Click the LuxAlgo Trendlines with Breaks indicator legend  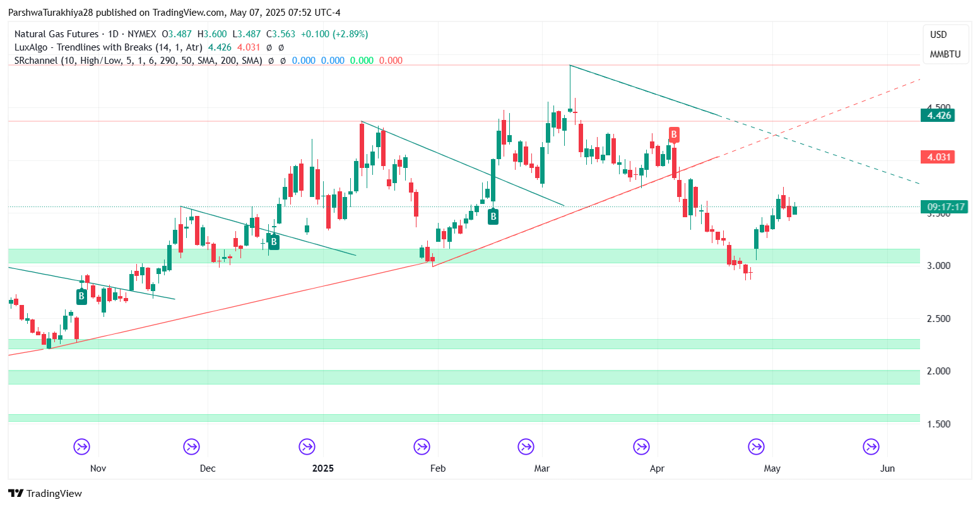pos(109,47)
